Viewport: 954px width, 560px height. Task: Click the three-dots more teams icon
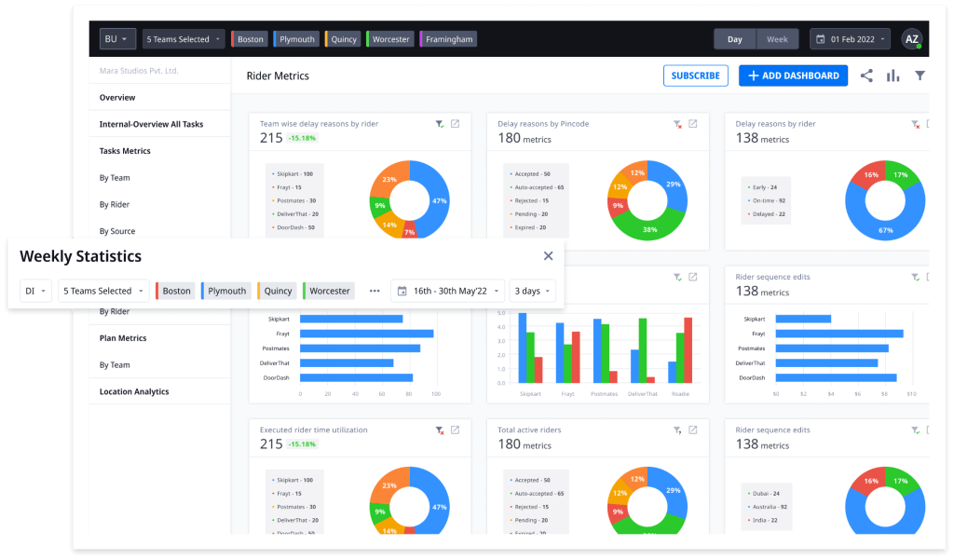[375, 291]
